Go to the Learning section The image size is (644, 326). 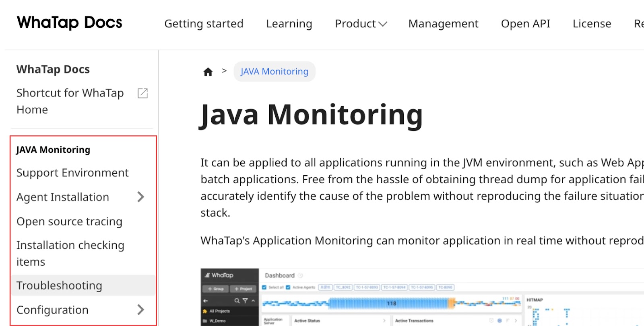[289, 24]
